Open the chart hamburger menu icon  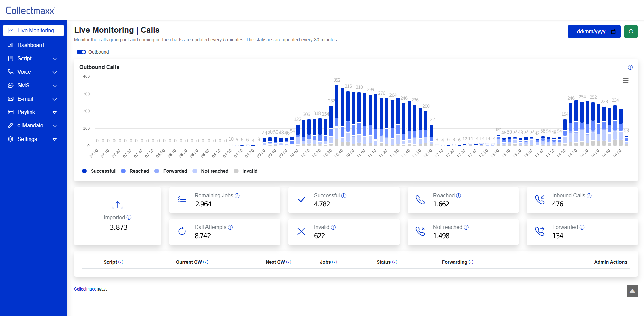click(625, 81)
